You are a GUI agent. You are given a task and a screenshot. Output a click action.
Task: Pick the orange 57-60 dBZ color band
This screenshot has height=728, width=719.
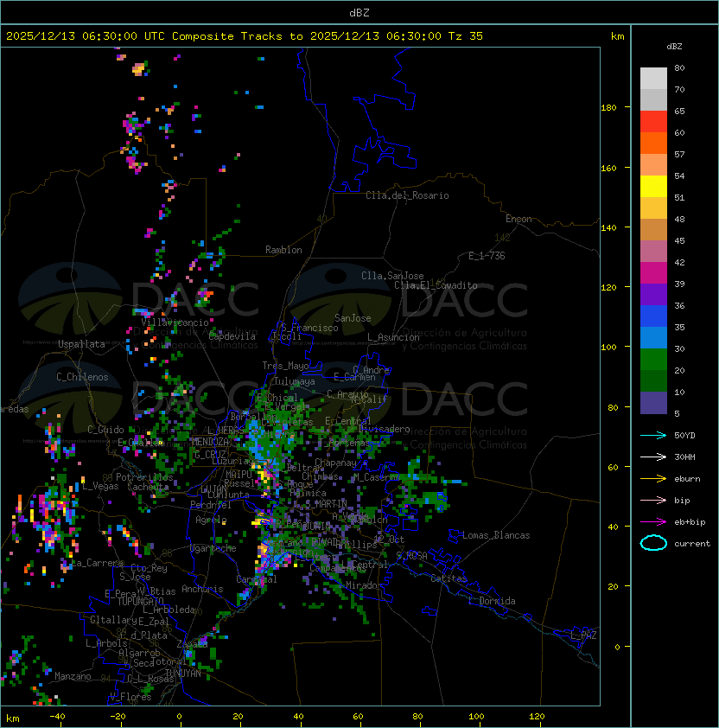653,143
